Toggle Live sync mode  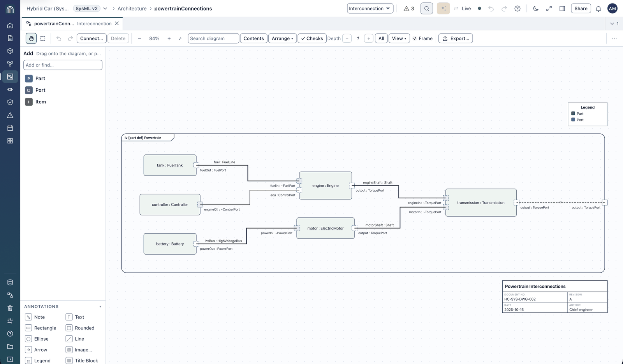click(x=462, y=9)
